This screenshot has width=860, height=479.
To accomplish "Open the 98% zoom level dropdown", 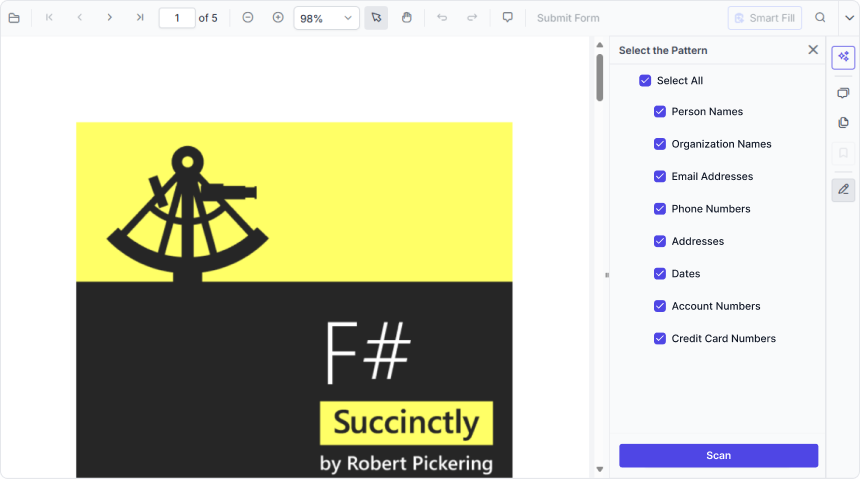I will (326, 18).
